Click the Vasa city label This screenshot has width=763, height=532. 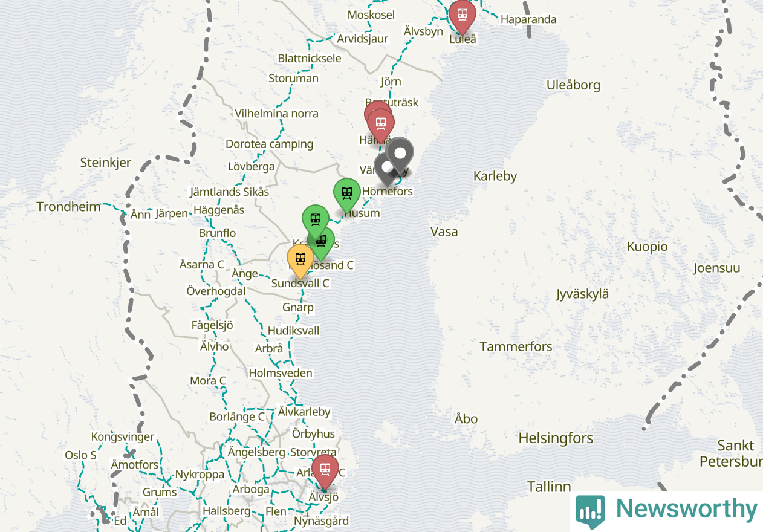pyautogui.click(x=444, y=232)
